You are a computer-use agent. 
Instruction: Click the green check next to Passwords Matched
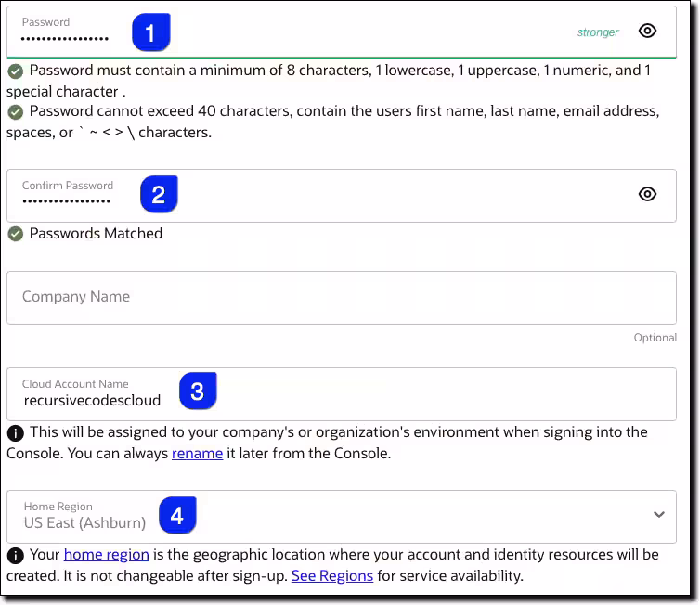(x=16, y=234)
